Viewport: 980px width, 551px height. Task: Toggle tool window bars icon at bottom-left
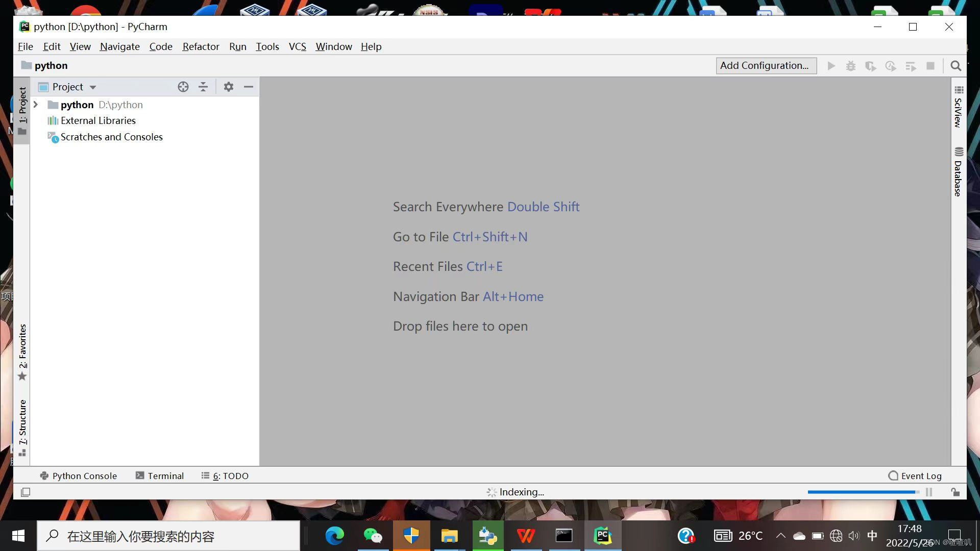click(x=26, y=492)
